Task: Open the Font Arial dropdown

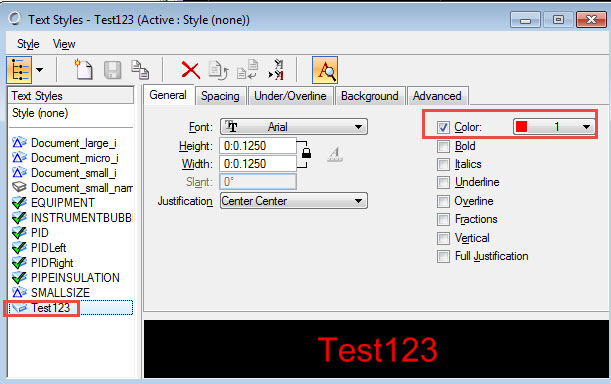Action: coord(294,127)
